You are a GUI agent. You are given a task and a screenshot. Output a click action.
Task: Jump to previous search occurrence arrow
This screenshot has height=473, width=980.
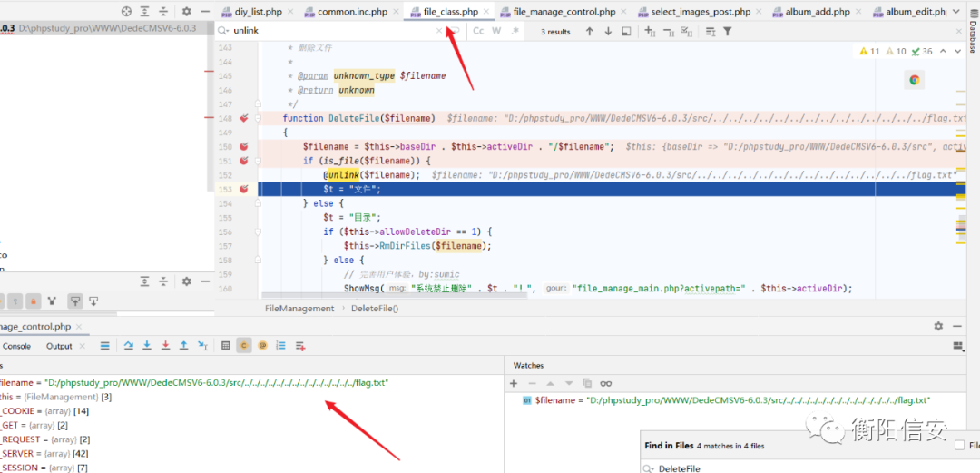[590, 31]
